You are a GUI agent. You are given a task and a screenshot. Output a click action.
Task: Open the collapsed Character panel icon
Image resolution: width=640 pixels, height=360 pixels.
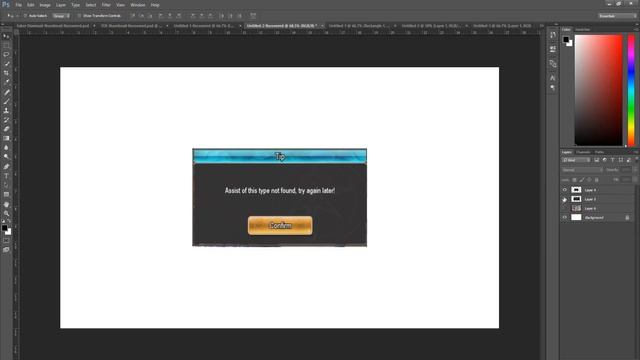553,78
